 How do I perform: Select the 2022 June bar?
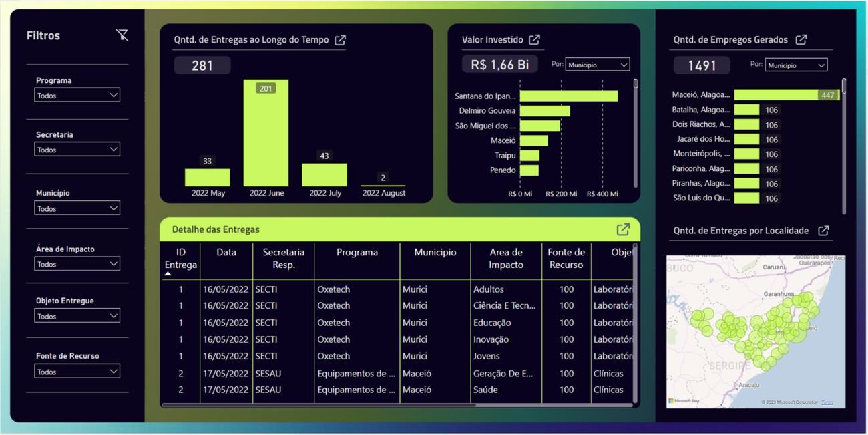pos(266,133)
